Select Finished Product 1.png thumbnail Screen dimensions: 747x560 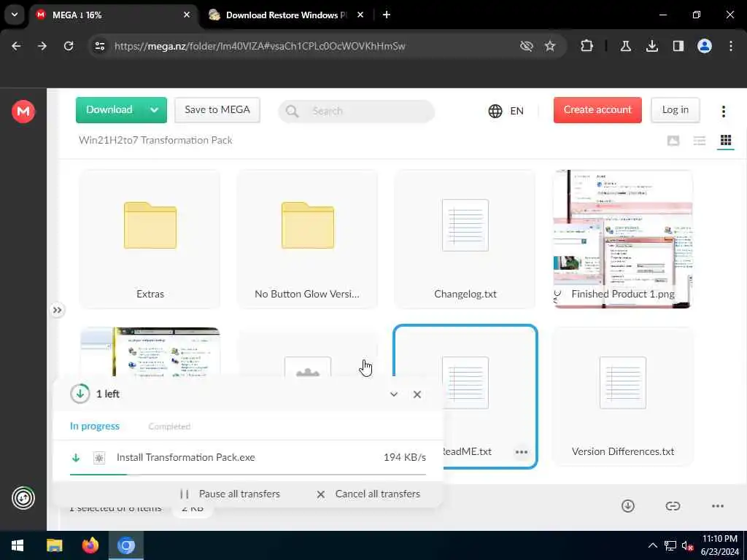623,239
